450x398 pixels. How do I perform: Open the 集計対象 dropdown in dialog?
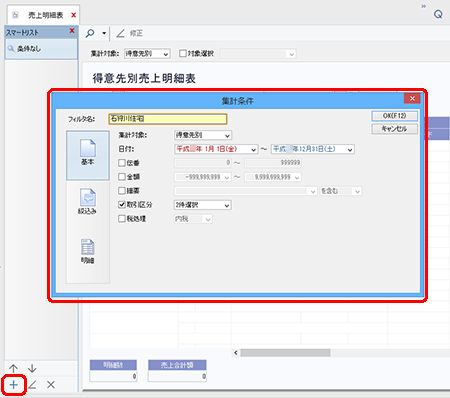pos(203,135)
